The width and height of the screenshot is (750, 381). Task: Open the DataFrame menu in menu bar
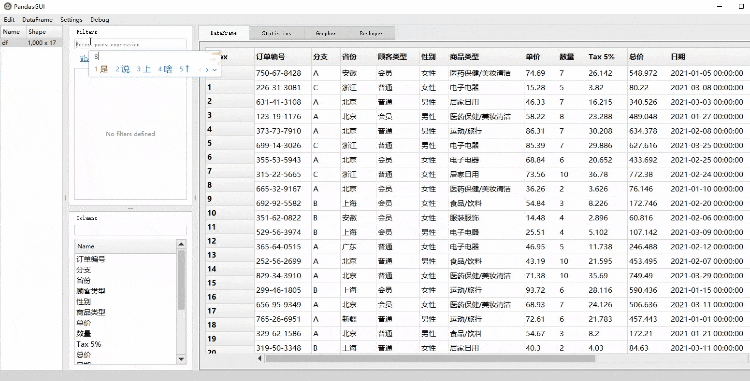(37, 20)
